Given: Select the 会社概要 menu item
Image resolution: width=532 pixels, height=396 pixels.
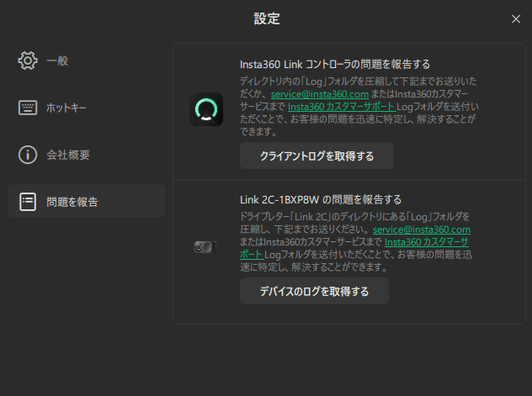Looking at the screenshot, I should pos(68,155).
